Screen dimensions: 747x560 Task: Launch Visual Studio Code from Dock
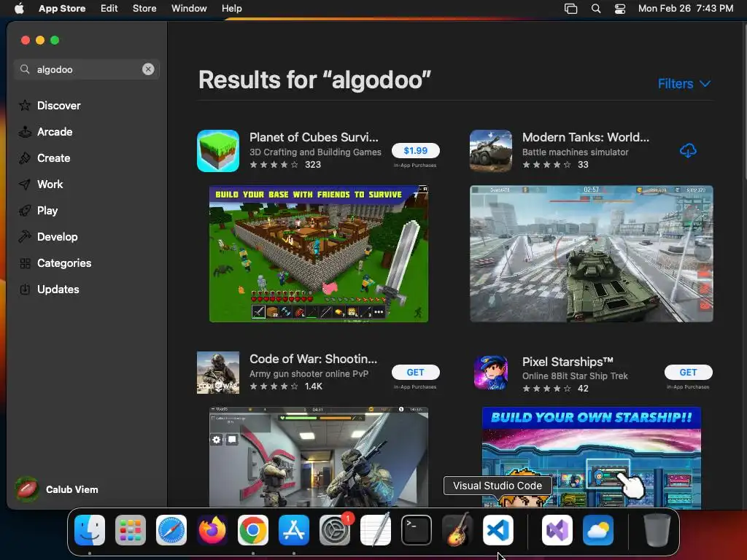click(498, 530)
